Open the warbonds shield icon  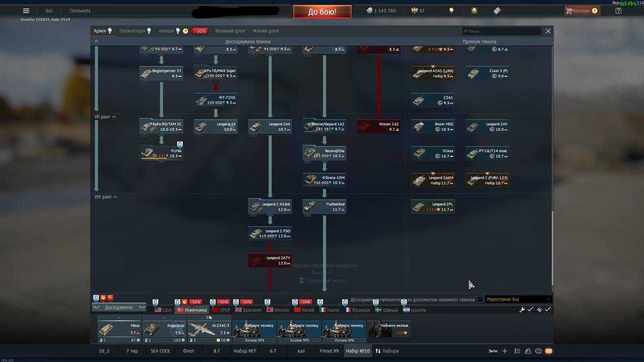click(x=474, y=11)
